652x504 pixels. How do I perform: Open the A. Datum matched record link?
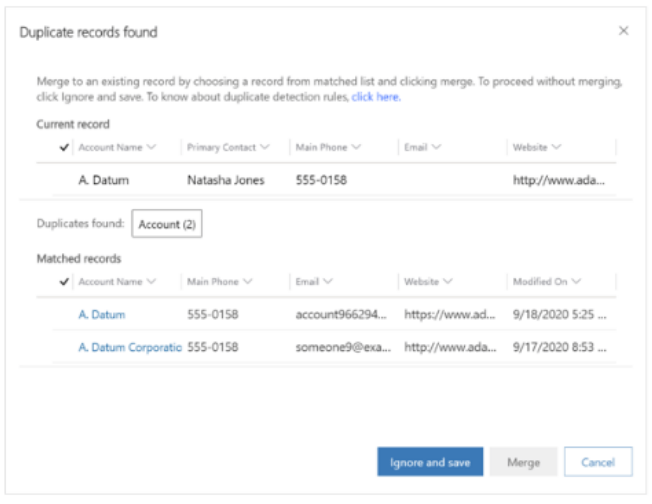click(102, 314)
